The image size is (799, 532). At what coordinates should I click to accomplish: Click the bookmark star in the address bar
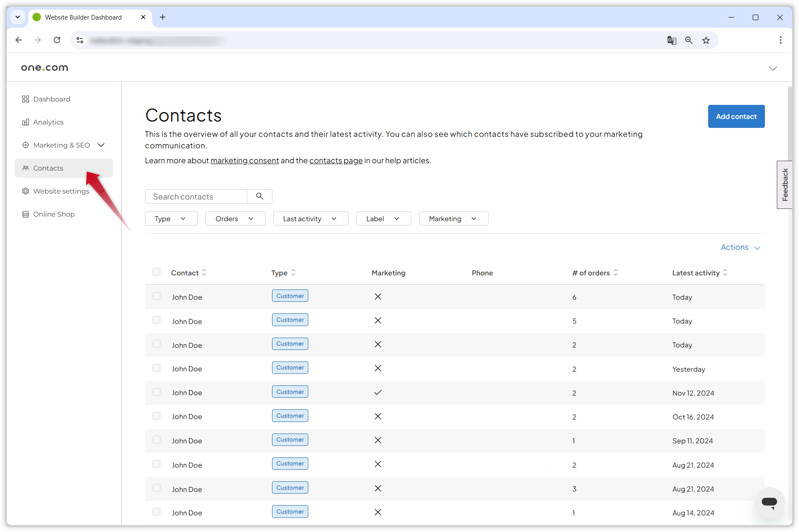[x=706, y=40]
